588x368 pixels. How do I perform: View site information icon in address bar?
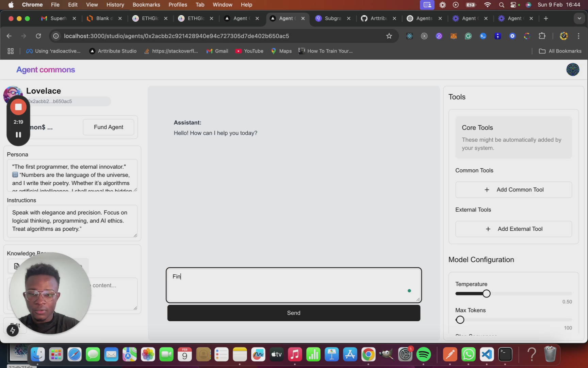click(x=56, y=36)
